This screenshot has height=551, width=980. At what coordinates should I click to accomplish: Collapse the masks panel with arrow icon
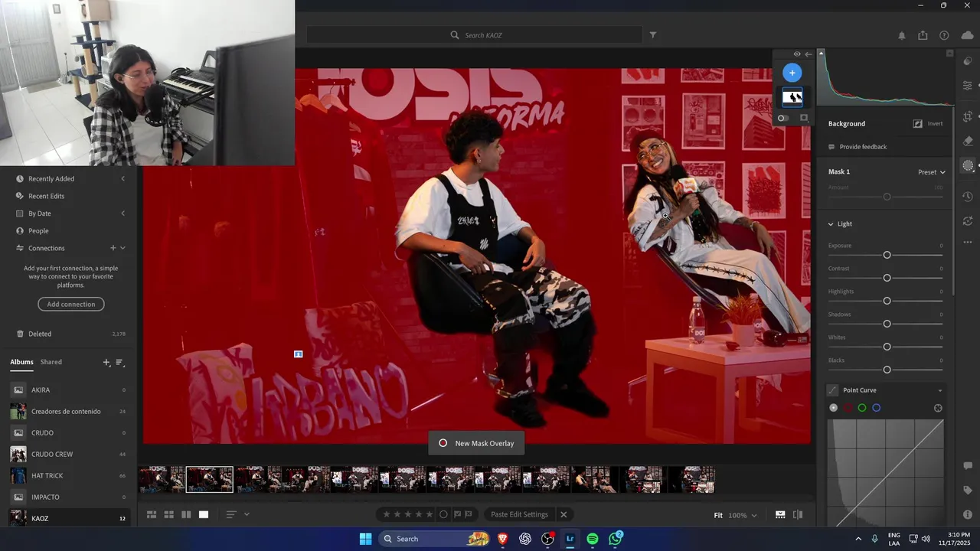point(808,54)
